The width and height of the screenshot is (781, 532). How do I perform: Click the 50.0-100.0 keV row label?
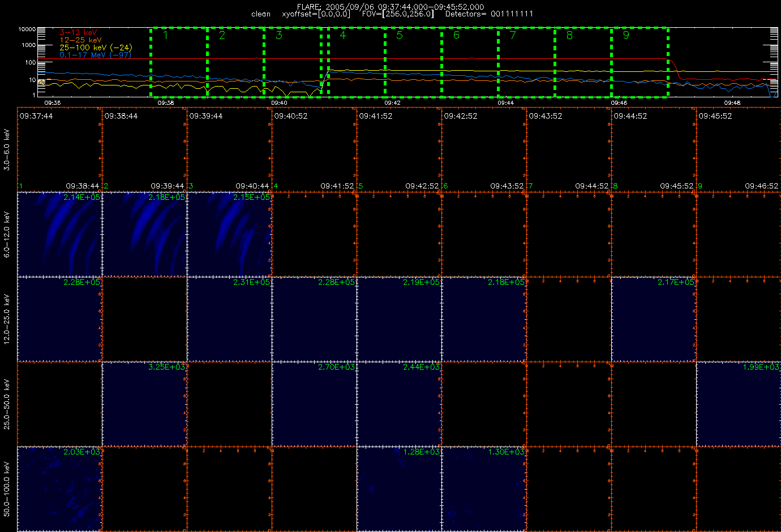tap(7, 489)
